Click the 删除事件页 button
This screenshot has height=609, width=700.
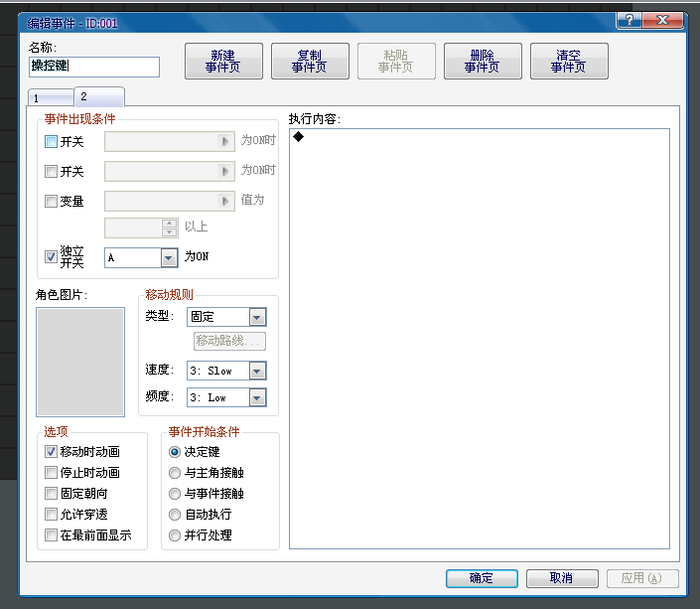[x=483, y=62]
